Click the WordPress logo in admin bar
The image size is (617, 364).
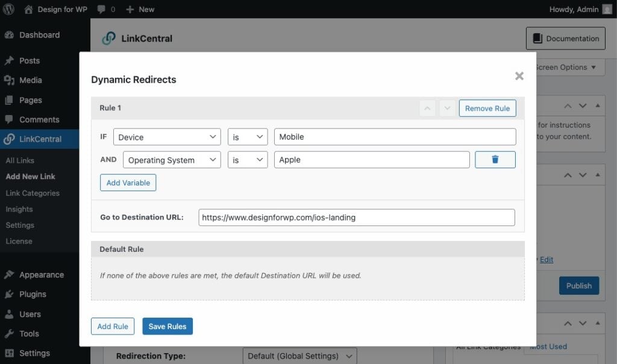(x=9, y=9)
